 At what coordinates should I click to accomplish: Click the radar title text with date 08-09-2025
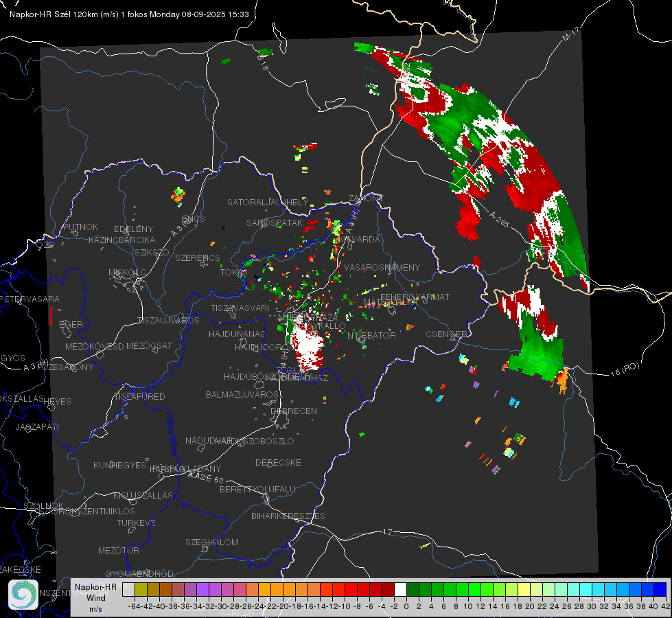pyautogui.click(x=129, y=14)
